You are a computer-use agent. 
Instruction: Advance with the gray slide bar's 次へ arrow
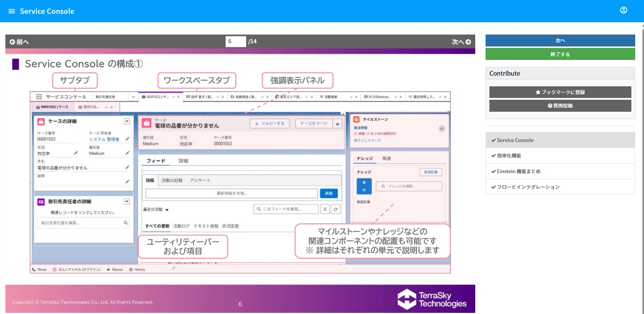[461, 42]
